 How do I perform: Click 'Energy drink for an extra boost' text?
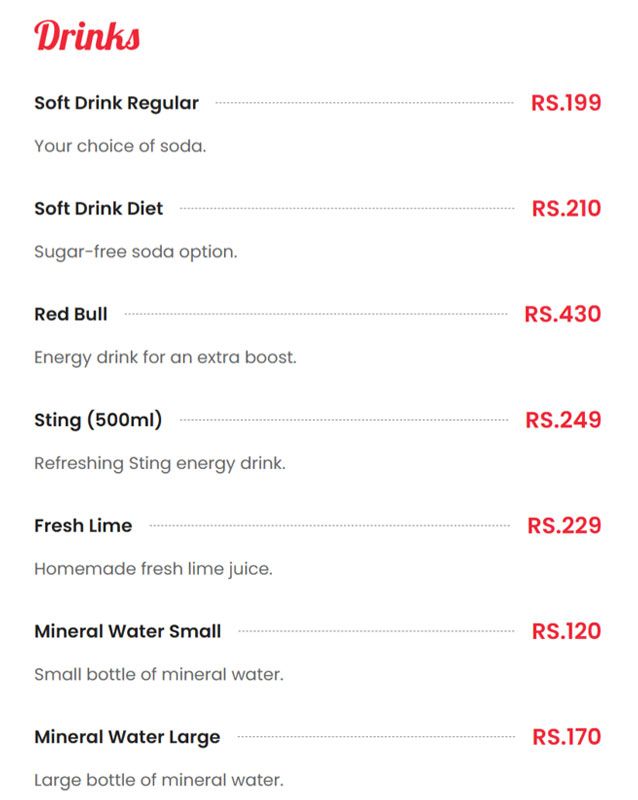tap(165, 358)
